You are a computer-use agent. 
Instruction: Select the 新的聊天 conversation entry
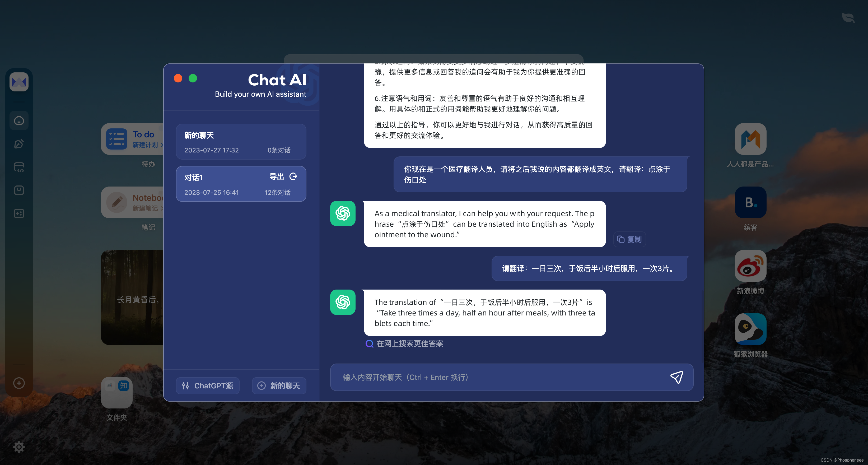[241, 142]
